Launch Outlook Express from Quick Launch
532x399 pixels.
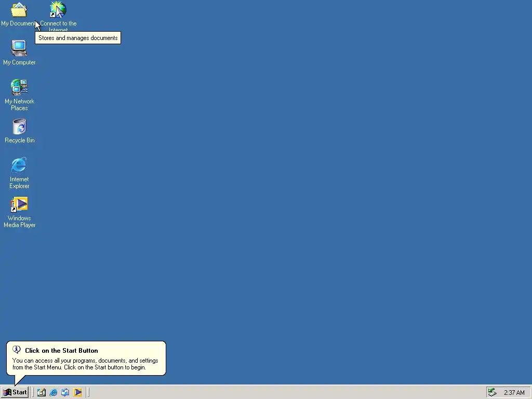(x=65, y=393)
